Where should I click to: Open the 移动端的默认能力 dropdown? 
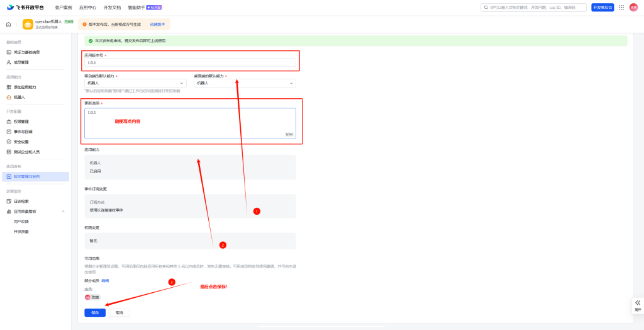click(135, 83)
